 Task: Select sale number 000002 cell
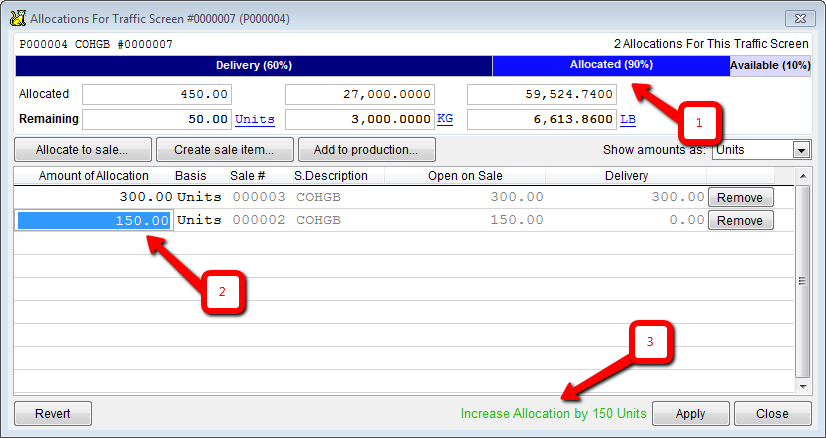coord(259,220)
